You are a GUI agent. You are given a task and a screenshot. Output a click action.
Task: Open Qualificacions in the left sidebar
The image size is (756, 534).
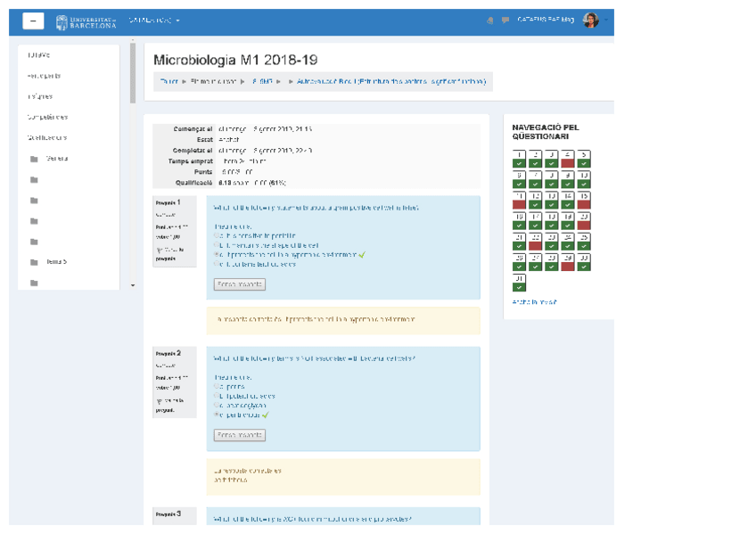tap(47, 137)
